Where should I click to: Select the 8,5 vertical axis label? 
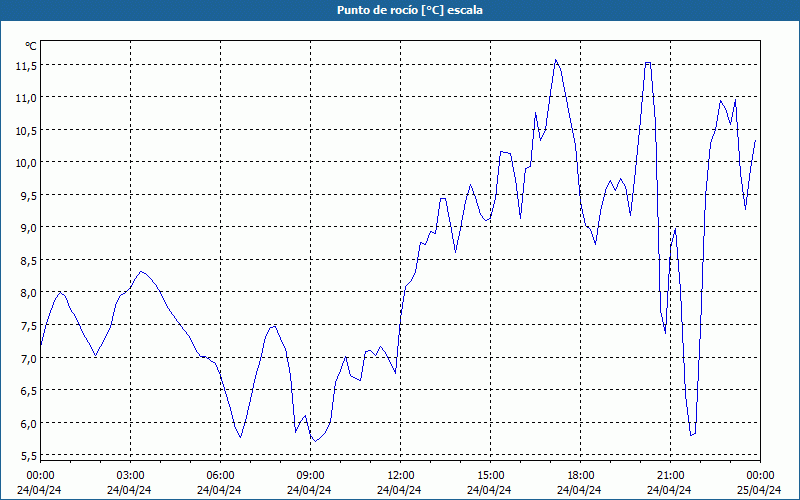(x=28, y=261)
